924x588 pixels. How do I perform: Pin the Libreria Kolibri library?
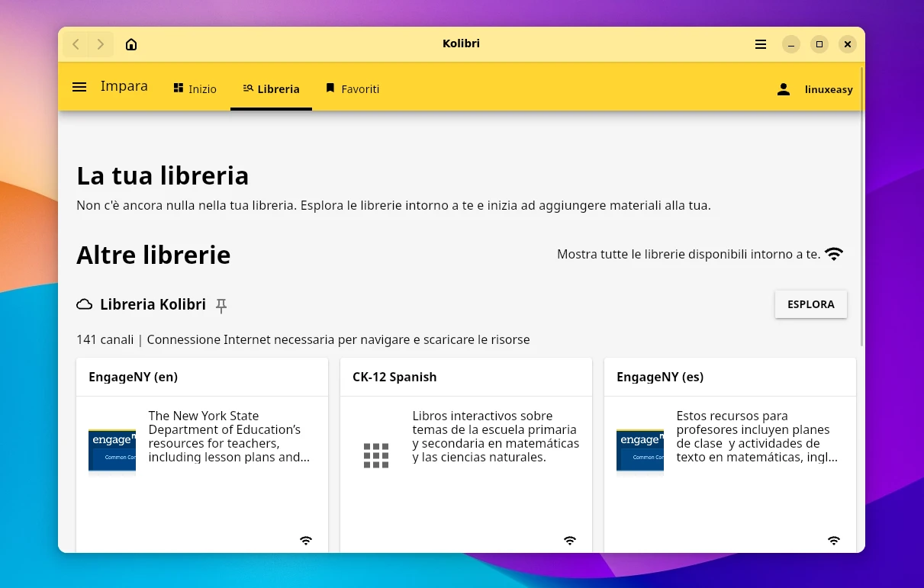tap(221, 305)
